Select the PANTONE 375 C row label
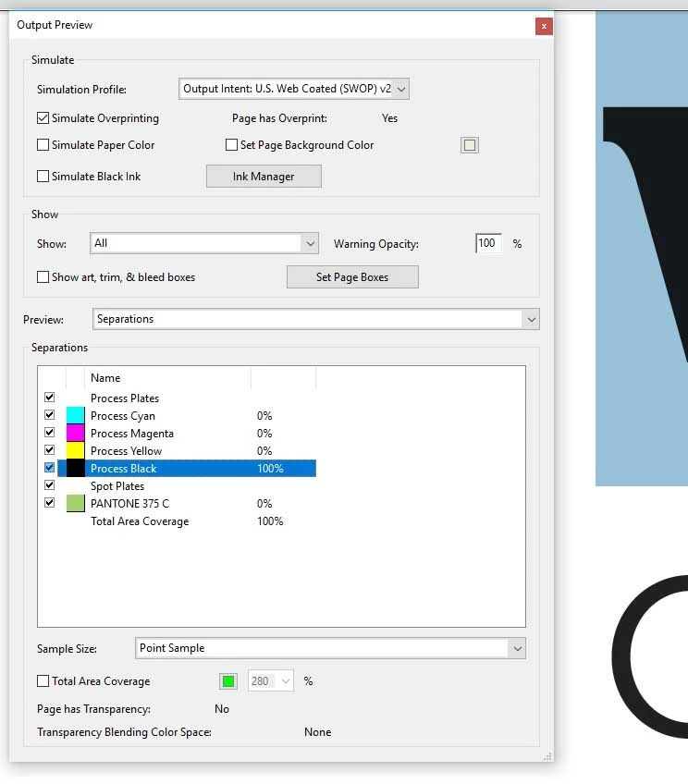688x784 pixels. click(130, 504)
